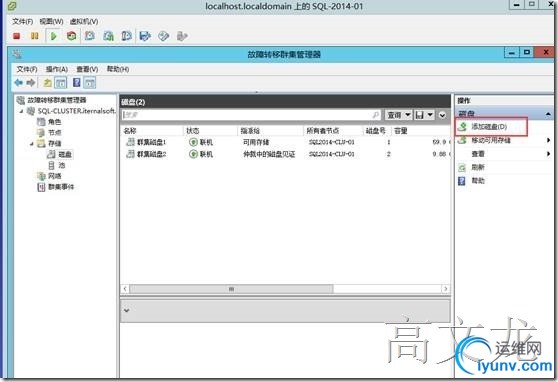The image size is (558, 382).
Task: Select the 群集磁盘1 row
Action: pyautogui.click(x=285, y=142)
